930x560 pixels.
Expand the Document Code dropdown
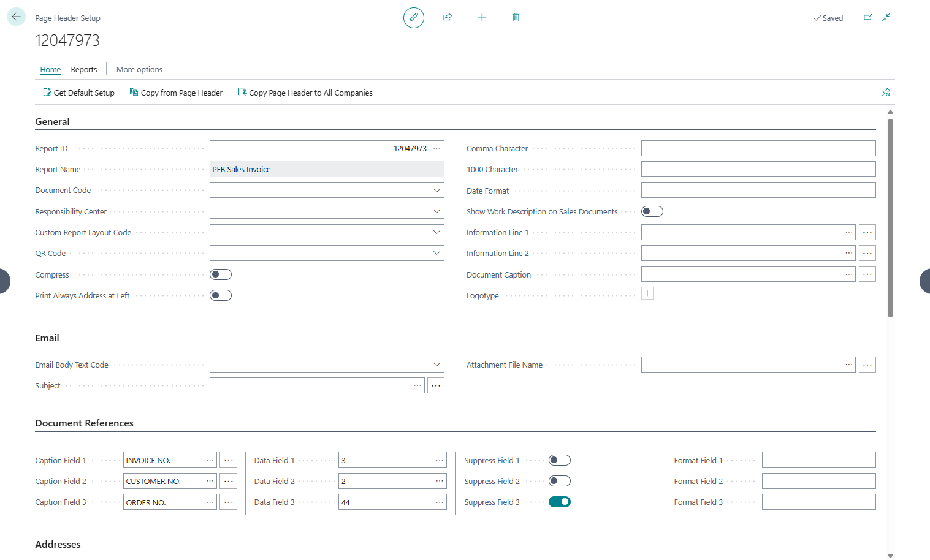click(x=436, y=190)
